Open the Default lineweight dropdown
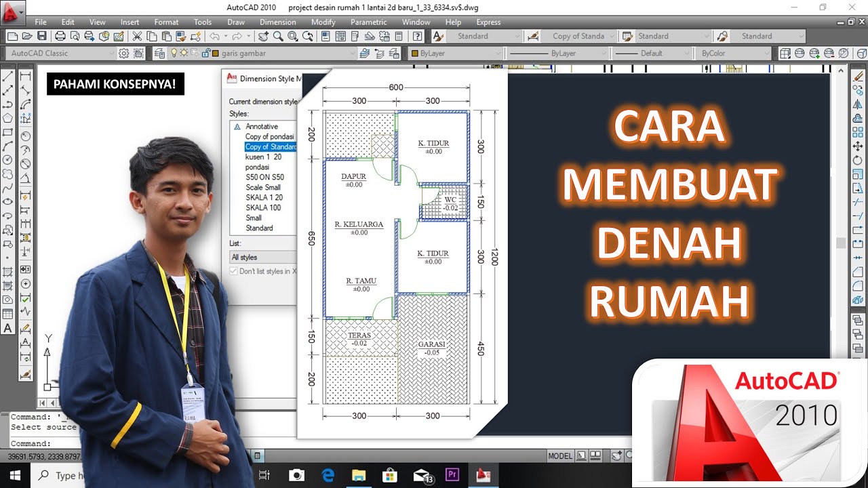The image size is (868, 488). (652, 53)
